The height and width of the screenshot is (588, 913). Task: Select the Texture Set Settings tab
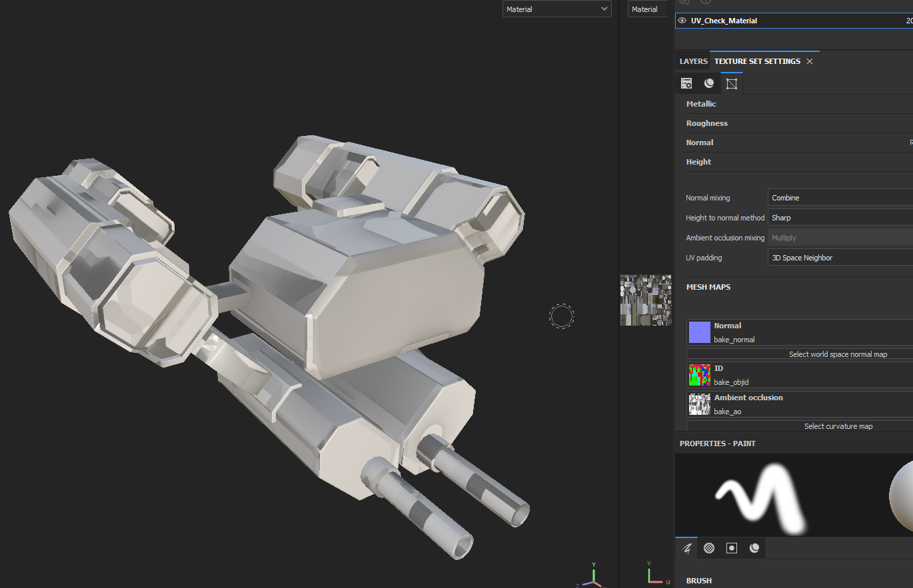[x=757, y=61]
